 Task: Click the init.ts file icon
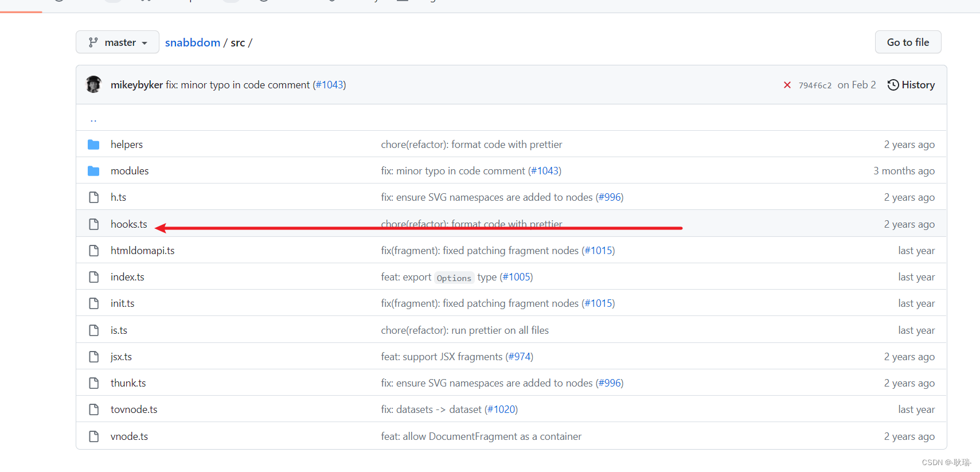pos(94,303)
